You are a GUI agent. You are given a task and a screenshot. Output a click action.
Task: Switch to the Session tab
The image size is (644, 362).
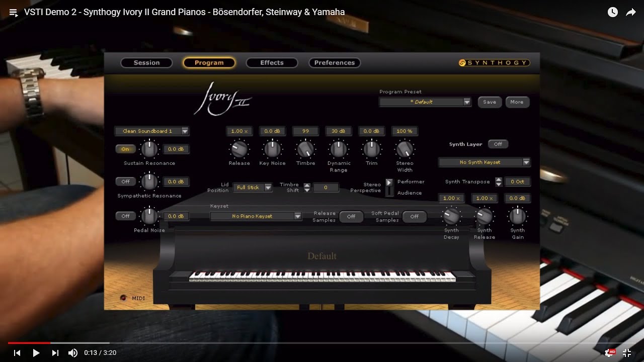point(146,63)
